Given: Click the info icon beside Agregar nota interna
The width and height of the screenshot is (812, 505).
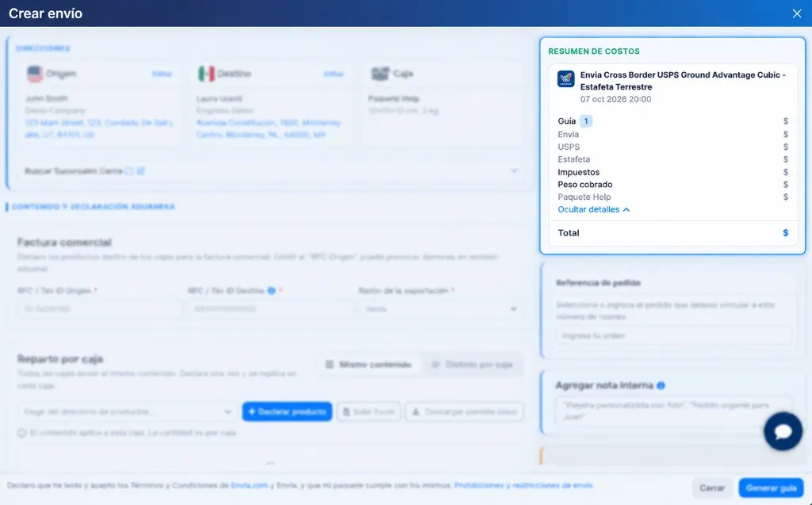Looking at the screenshot, I should pyautogui.click(x=661, y=385).
